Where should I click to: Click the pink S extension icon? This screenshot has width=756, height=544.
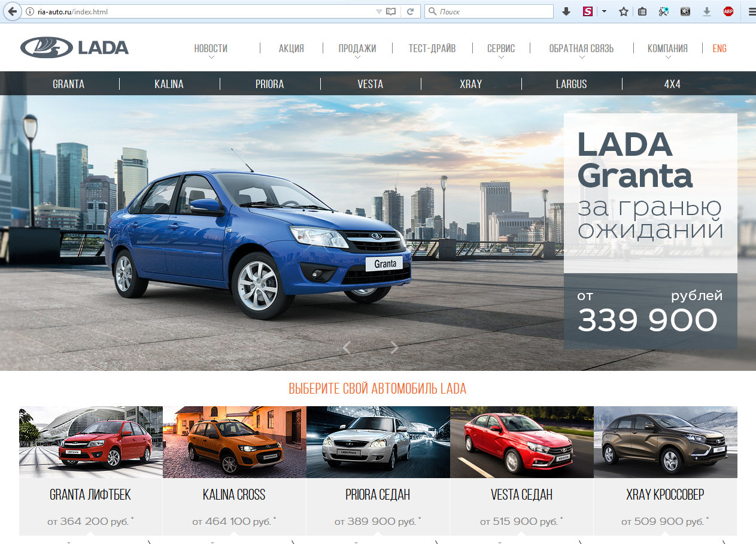tap(587, 11)
